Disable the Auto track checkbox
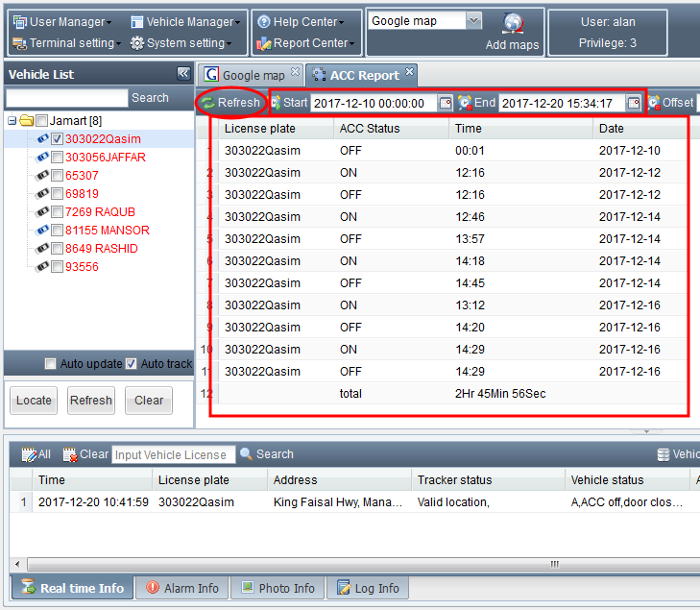 [132, 364]
